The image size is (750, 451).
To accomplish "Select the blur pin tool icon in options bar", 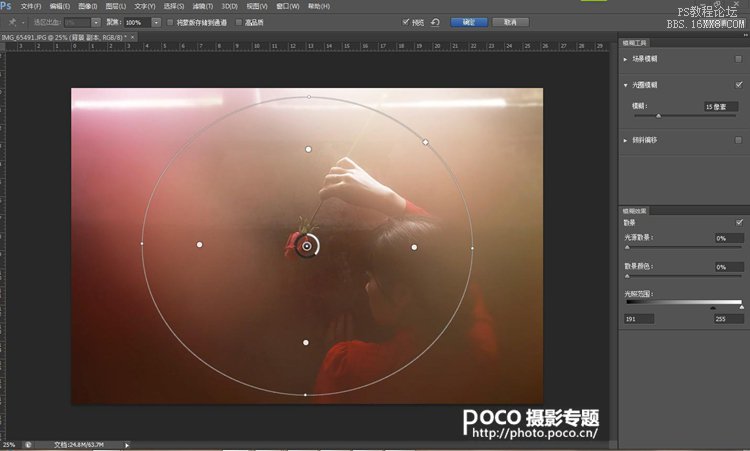I will tap(12, 22).
